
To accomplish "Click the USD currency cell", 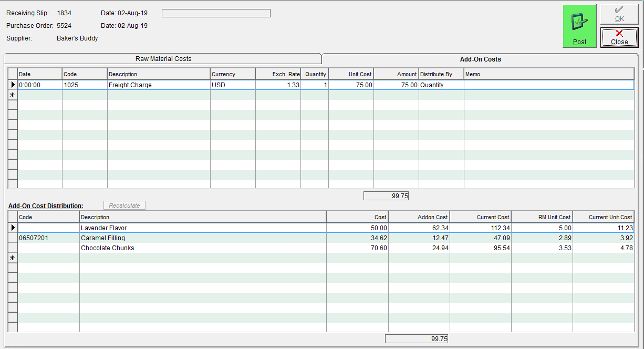I will point(233,85).
